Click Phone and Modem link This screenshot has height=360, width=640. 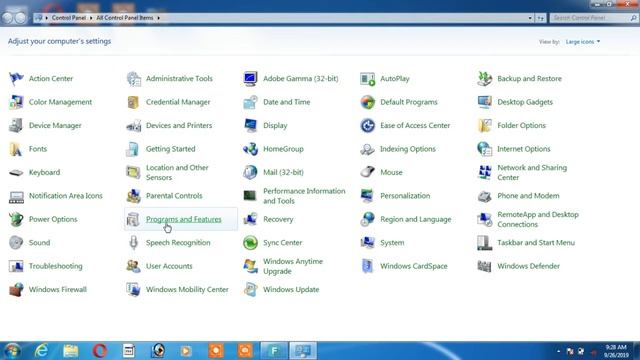(528, 196)
